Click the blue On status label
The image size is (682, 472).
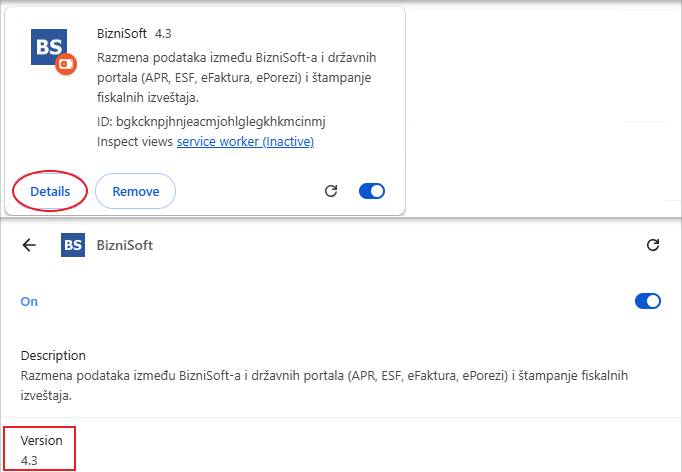[x=29, y=301]
